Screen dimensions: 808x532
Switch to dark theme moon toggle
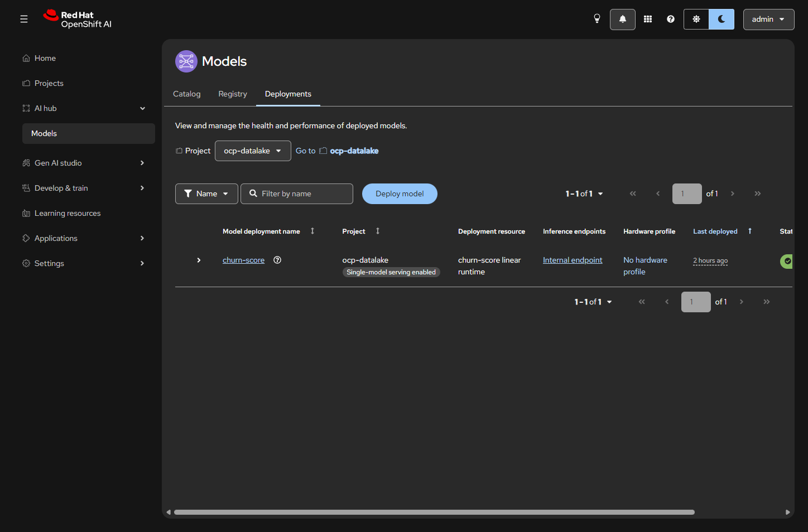[722, 19]
